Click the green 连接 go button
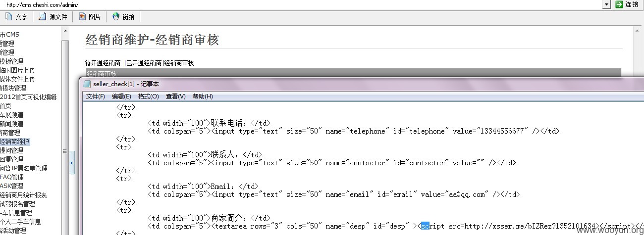The height and width of the screenshot is (235, 644). 627,4
